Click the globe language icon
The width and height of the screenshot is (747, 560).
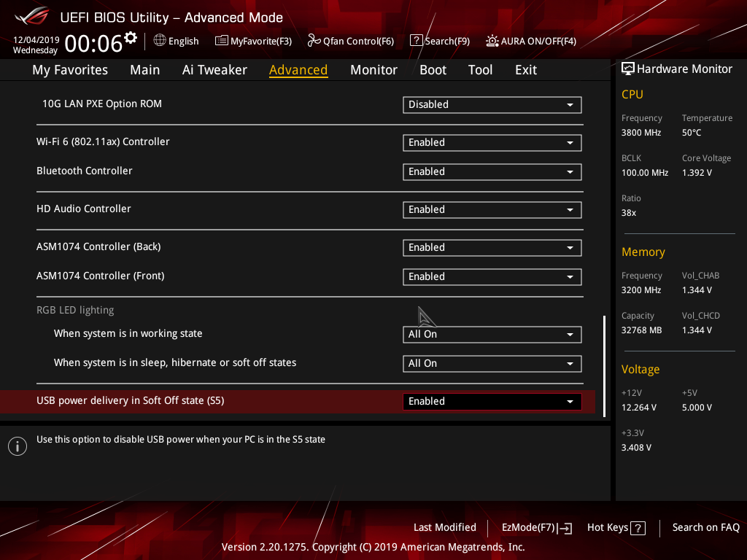(160, 41)
